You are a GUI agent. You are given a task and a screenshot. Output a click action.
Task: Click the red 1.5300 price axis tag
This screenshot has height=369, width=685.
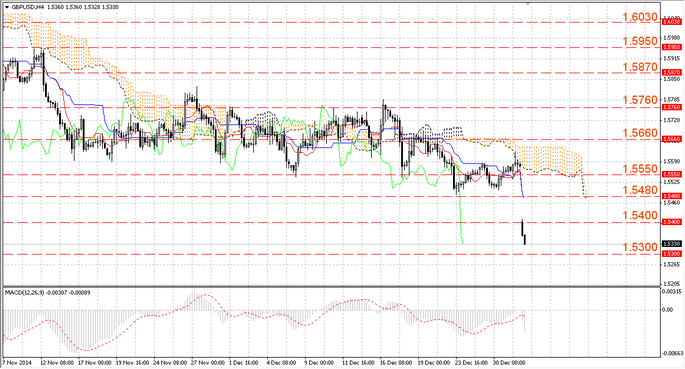[671, 254]
